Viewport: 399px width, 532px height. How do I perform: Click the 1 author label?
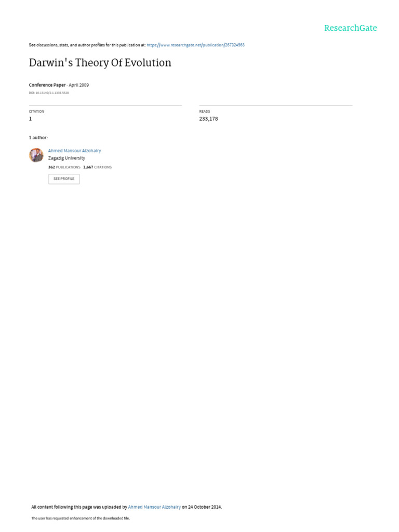38,138
